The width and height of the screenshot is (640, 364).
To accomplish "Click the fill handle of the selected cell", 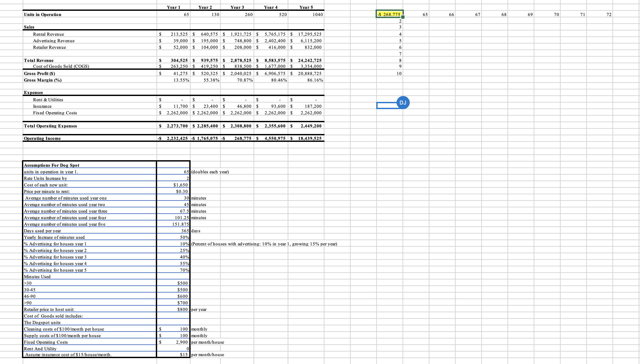I will click(x=403, y=17).
